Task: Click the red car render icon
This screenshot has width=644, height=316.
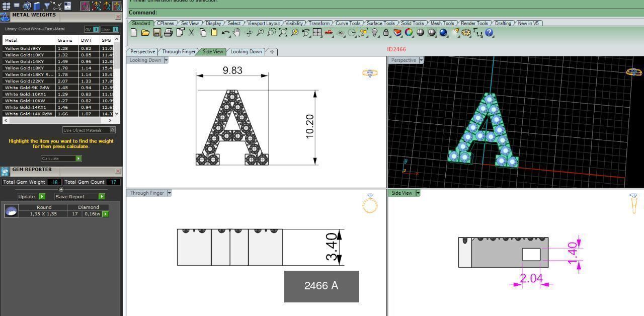Action: pos(329,33)
